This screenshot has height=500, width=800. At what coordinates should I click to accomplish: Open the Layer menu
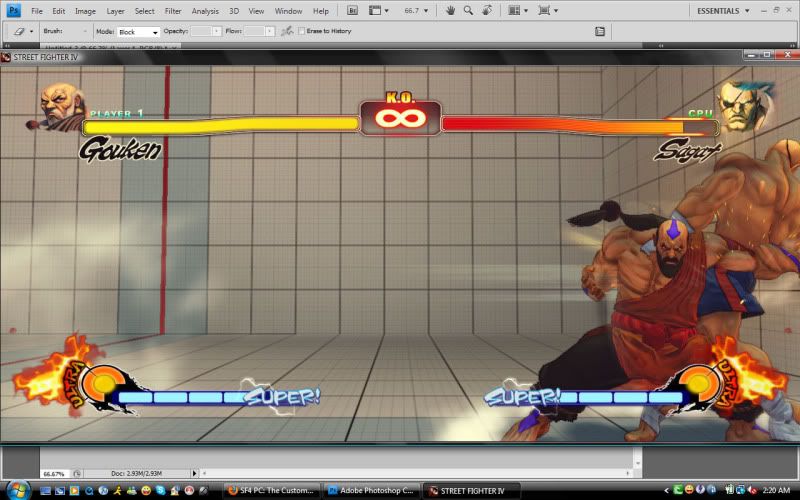tap(115, 11)
